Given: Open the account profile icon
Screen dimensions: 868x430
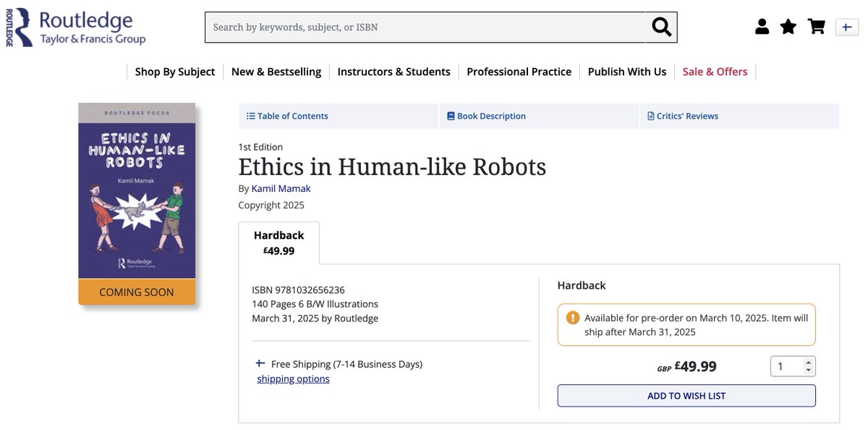Looking at the screenshot, I should click(762, 26).
